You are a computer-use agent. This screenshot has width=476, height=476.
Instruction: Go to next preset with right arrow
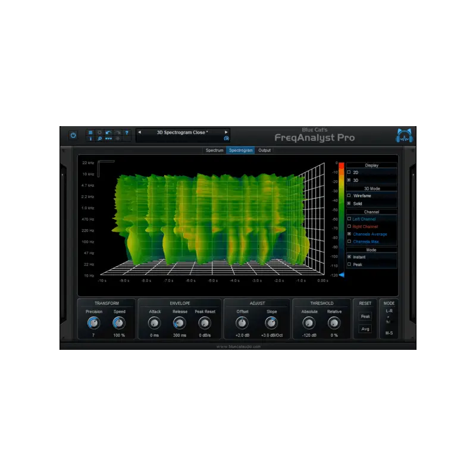[226, 132]
